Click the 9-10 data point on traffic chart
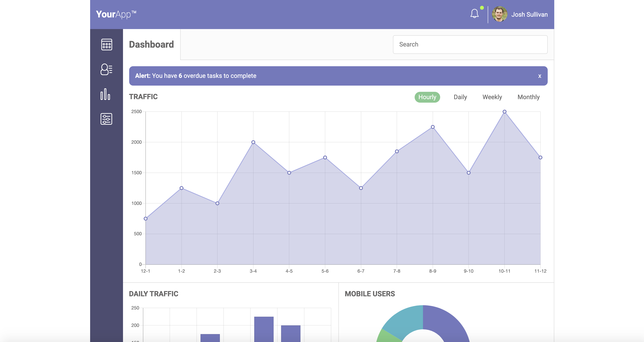Viewport: 644px width, 342px height. 469,173
